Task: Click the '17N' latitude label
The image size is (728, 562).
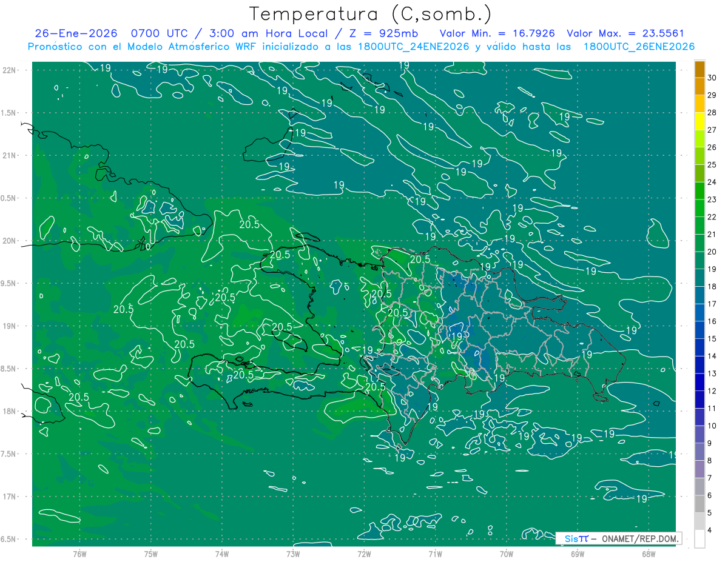Action: [10, 497]
